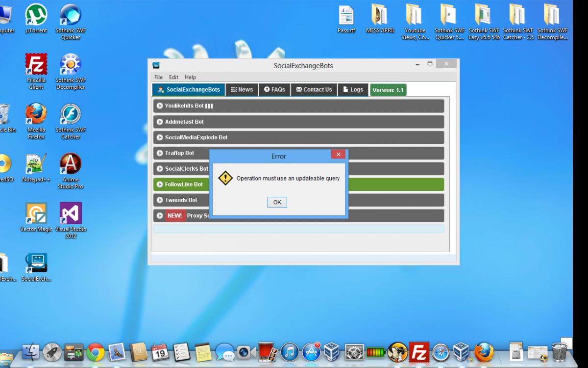Image resolution: width=588 pixels, height=368 pixels.
Task: Select the Notepad++ desktop icon
Action: [36, 168]
